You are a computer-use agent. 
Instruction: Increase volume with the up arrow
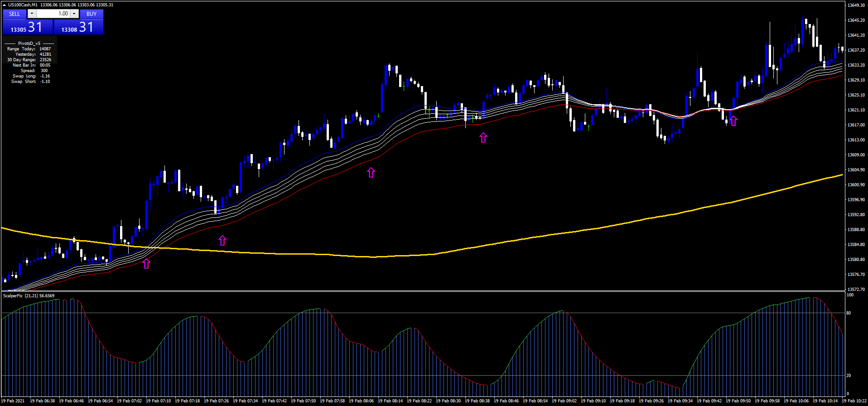74,14
